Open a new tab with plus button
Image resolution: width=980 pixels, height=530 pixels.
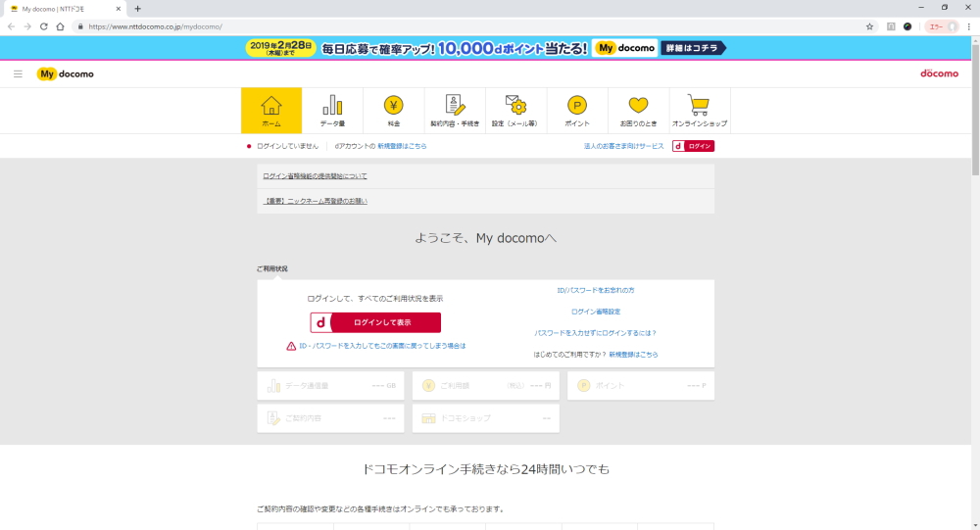(137, 9)
